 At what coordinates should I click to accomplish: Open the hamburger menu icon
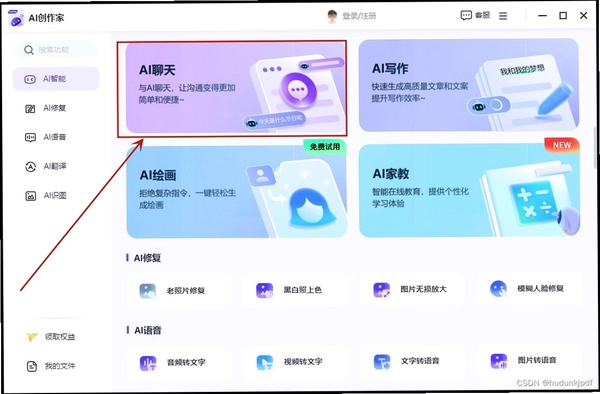click(x=503, y=16)
